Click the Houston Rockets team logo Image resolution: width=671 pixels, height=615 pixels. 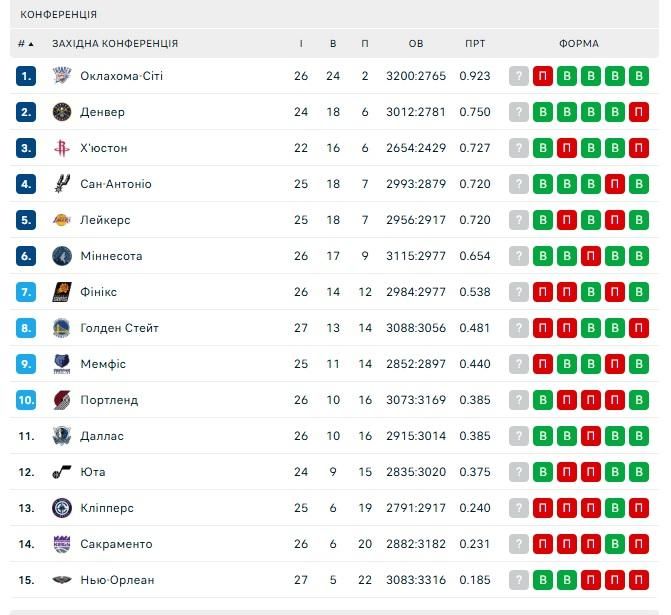click(x=61, y=148)
